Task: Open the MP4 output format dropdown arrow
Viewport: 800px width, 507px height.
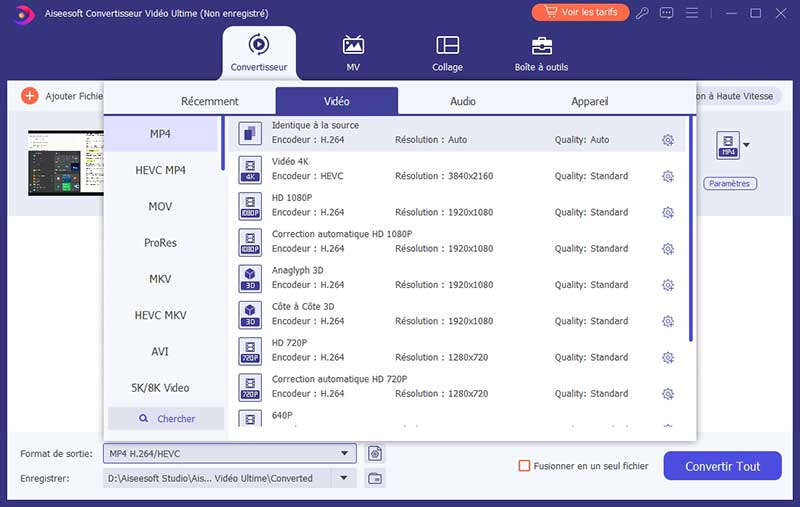Action: (x=746, y=146)
